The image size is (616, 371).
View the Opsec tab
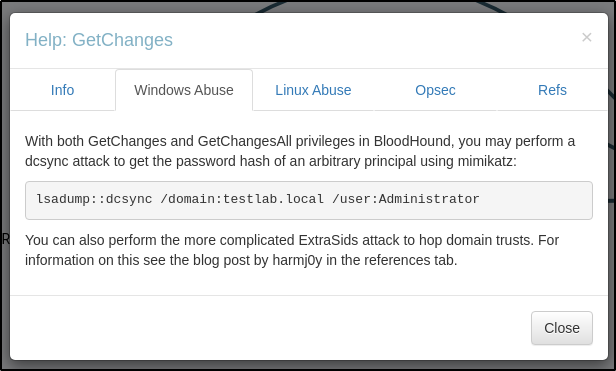tap(435, 90)
